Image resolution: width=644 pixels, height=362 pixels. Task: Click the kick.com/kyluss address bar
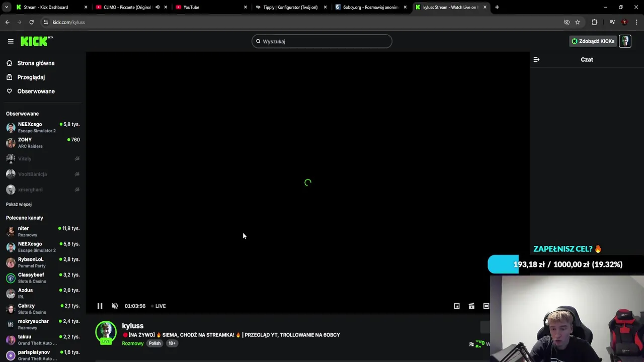(302, 22)
